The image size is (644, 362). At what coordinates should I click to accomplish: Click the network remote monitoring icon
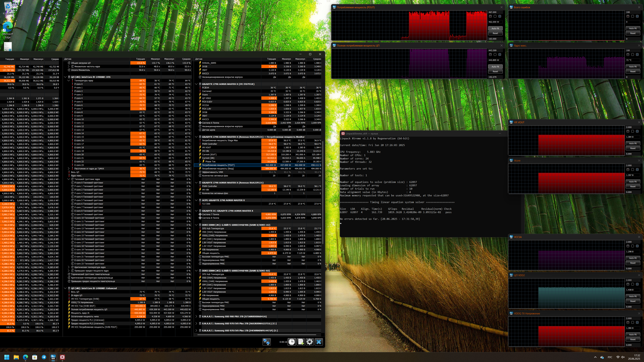point(267,342)
